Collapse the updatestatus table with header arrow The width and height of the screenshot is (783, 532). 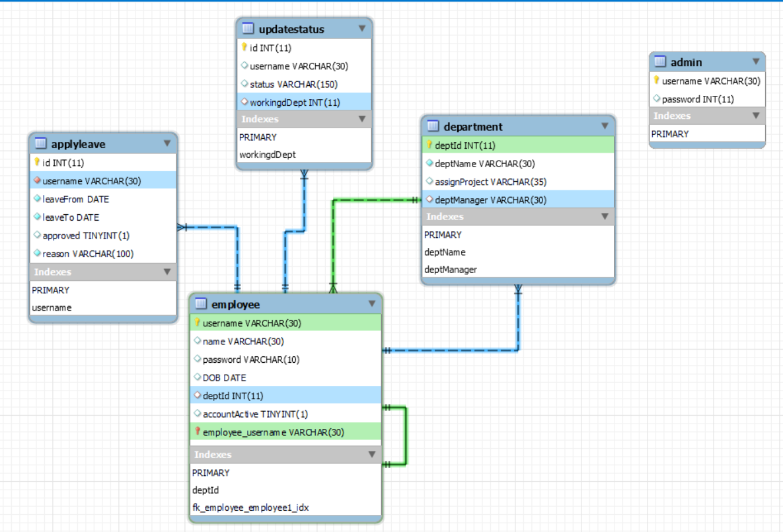pyautogui.click(x=362, y=28)
